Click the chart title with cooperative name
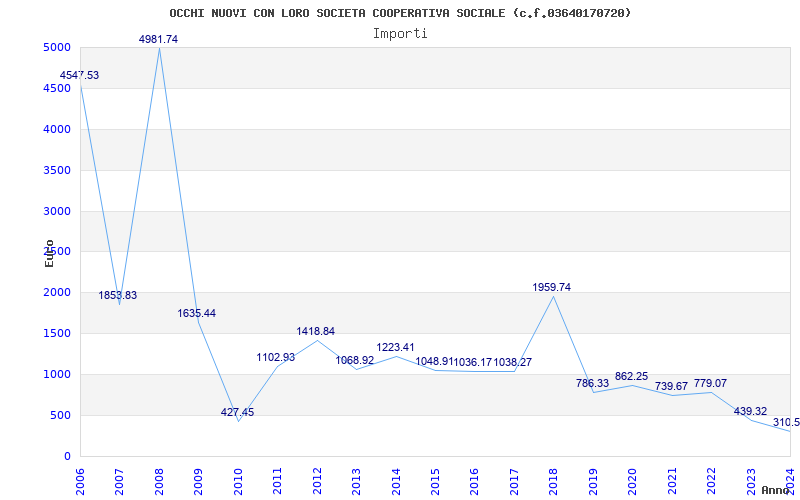 (x=400, y=13)
